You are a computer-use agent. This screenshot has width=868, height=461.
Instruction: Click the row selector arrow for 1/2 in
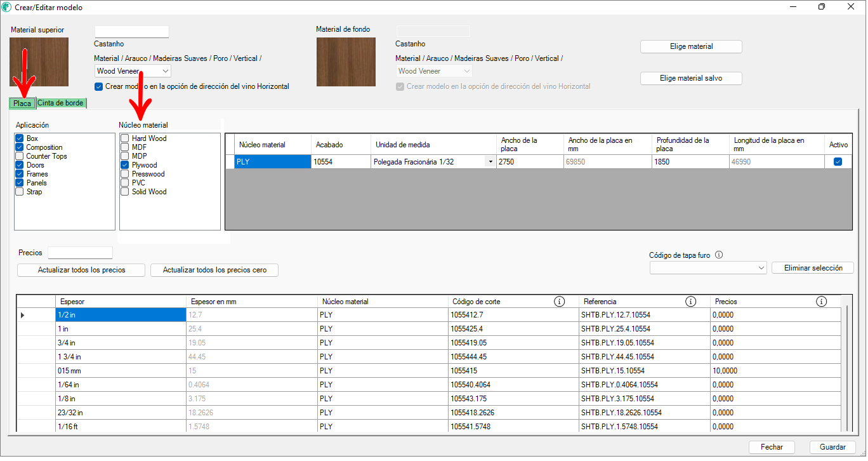click(x=23, y=315)
